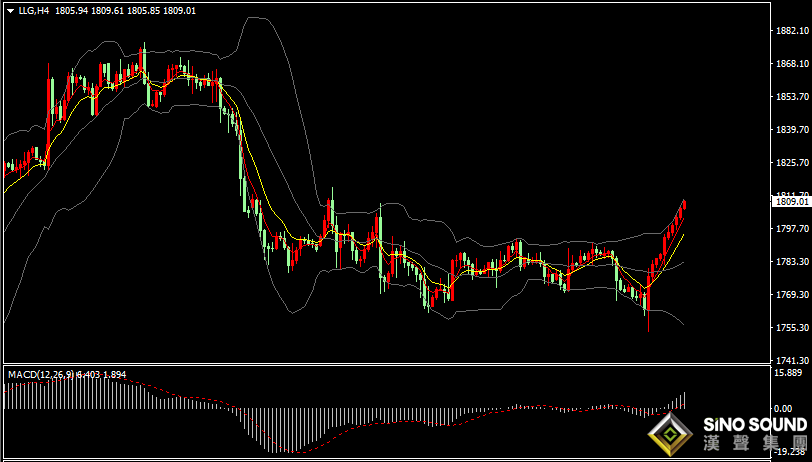Click the 15.889 MACD scale value
The width and height of the screenshot is (812, 462).
pos(791,373)
